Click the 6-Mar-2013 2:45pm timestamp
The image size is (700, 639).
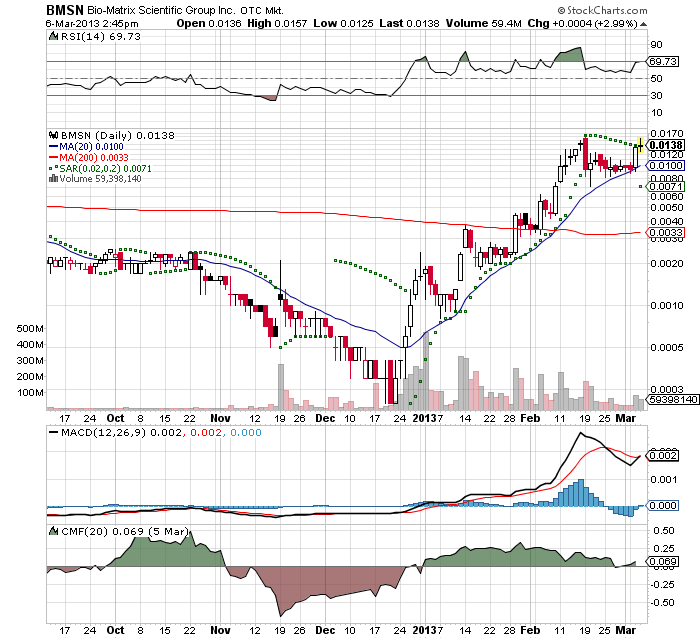[x=92, y=24]
